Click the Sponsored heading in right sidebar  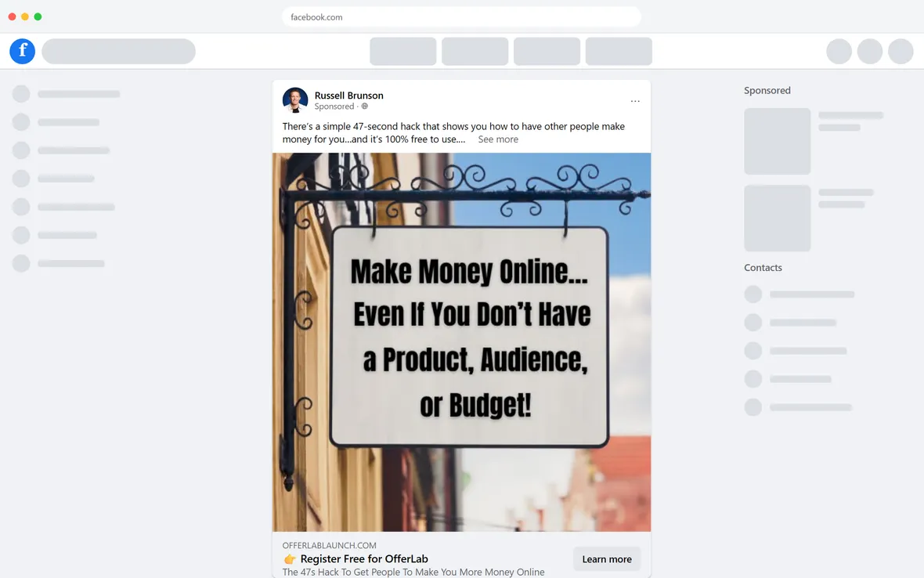(x=767, y=91)
